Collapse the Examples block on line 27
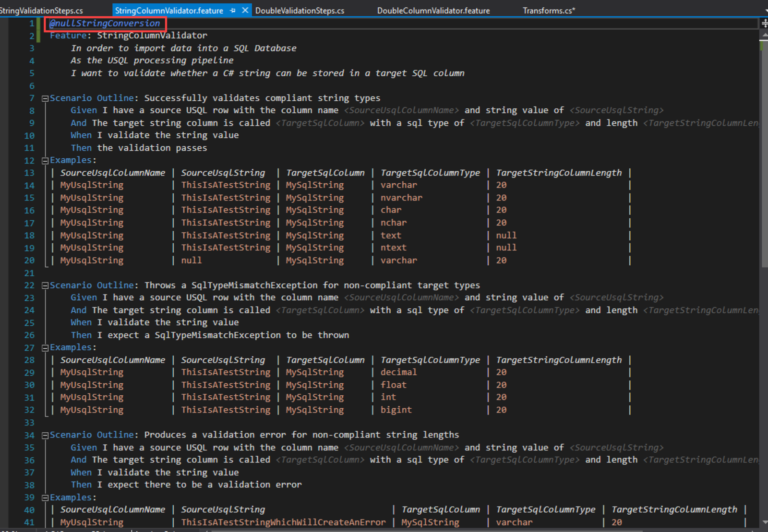The height and width of the screenshot is (532, 768). click(x=45, y=348)
